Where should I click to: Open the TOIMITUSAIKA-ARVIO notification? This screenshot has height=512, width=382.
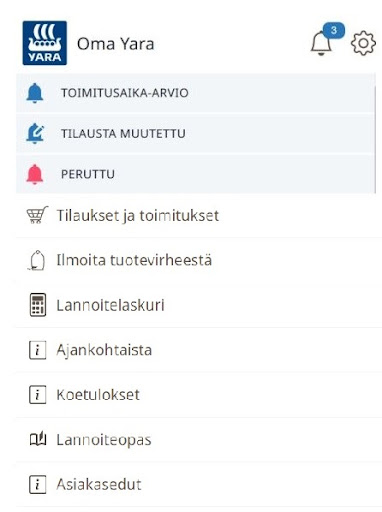(x=196, y=93)
